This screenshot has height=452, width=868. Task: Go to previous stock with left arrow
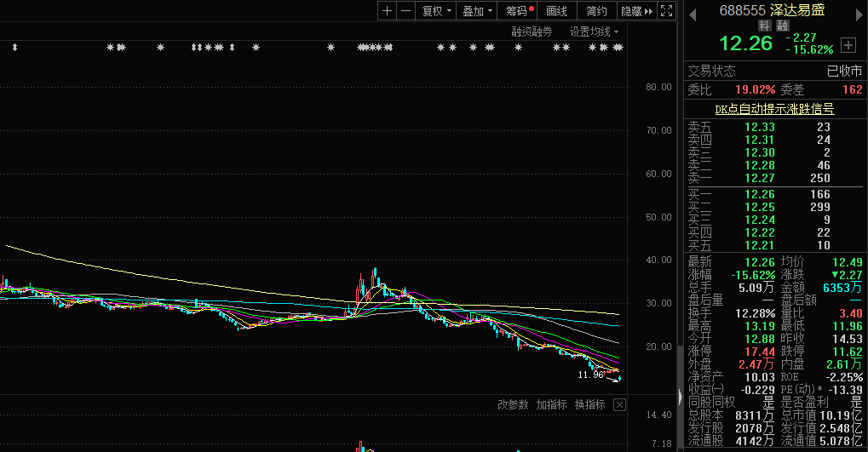point(693,12)
